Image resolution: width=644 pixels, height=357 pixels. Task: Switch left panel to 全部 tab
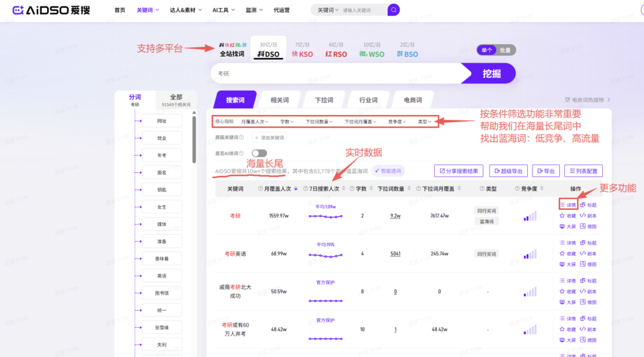176,100
